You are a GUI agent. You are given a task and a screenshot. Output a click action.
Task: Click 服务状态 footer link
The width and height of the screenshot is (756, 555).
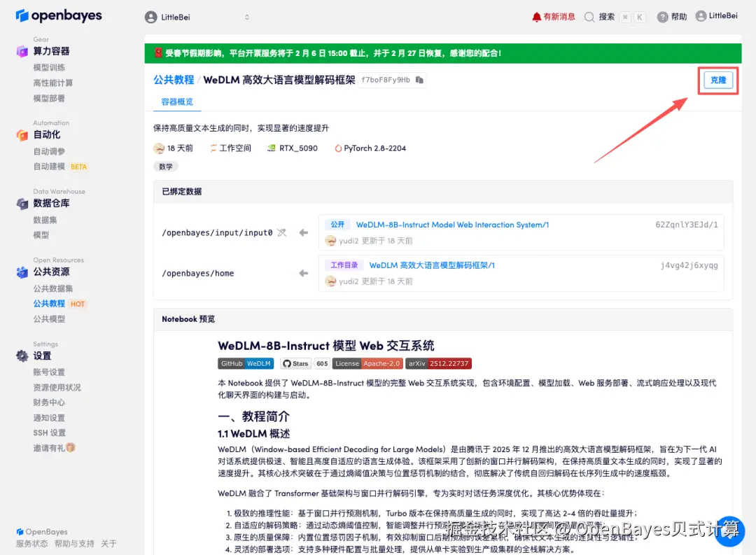point(31,543)
